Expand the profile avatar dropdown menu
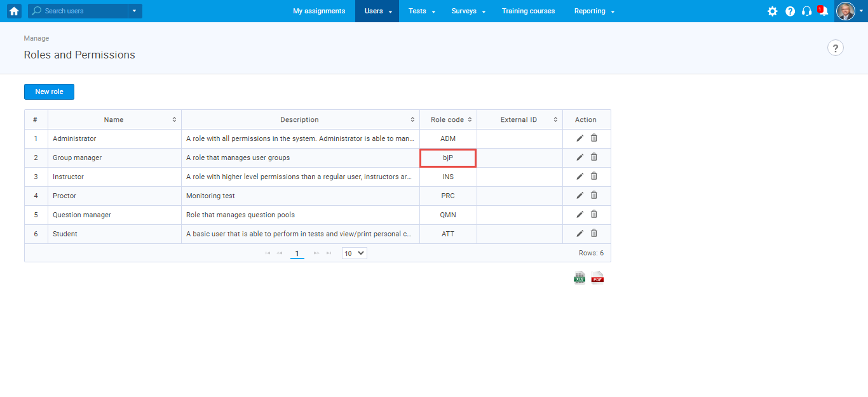 [861, 11]
